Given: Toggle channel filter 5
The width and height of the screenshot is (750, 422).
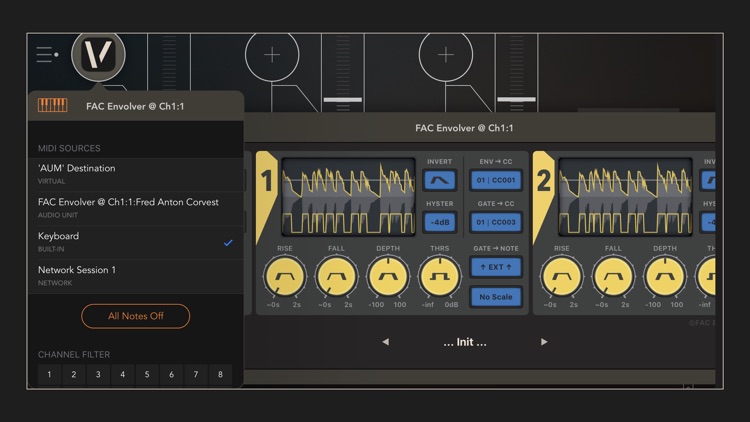Looking at the screenshot, I should pos(147,375).
